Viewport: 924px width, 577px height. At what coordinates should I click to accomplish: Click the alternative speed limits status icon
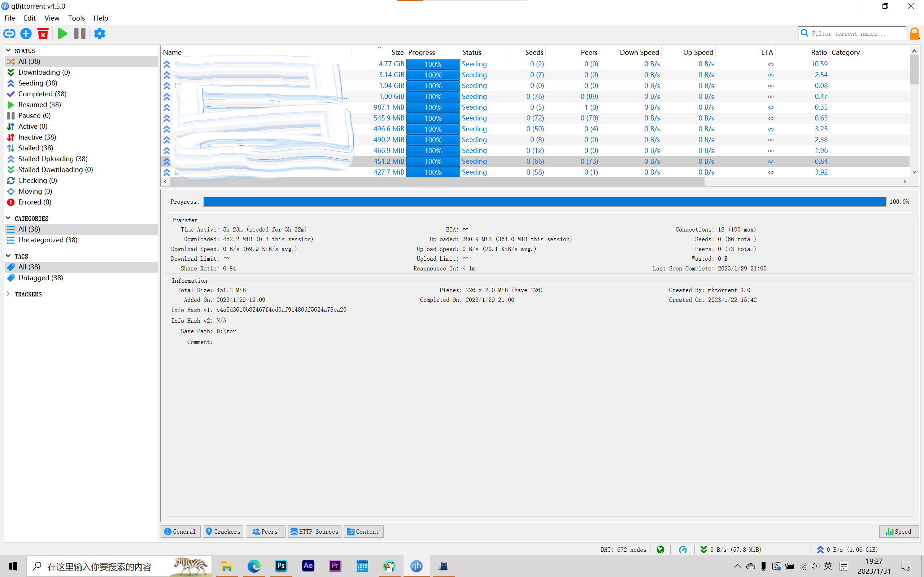coord(683,550)
